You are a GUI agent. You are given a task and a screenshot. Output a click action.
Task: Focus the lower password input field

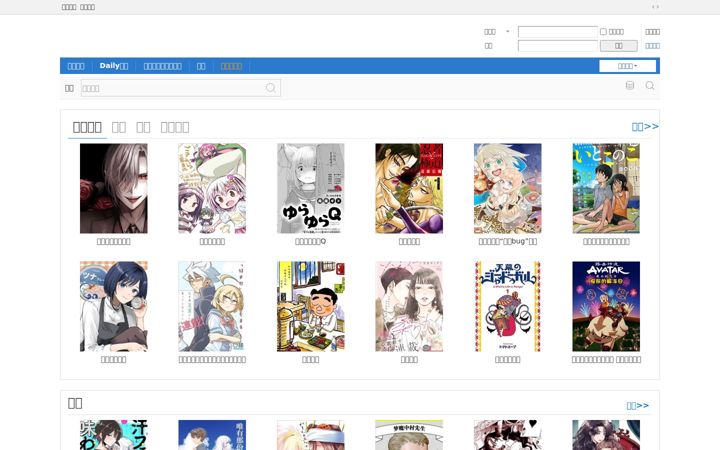point(557,45)
